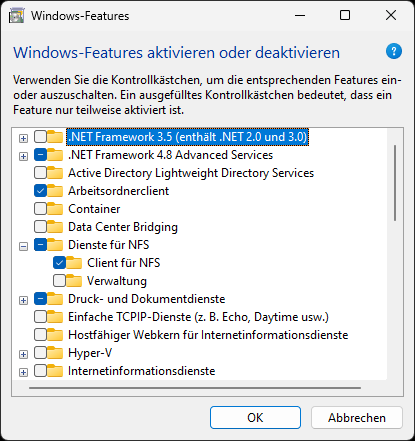Expand the Druck- und Dokumentdienste node

click(23, 300)
